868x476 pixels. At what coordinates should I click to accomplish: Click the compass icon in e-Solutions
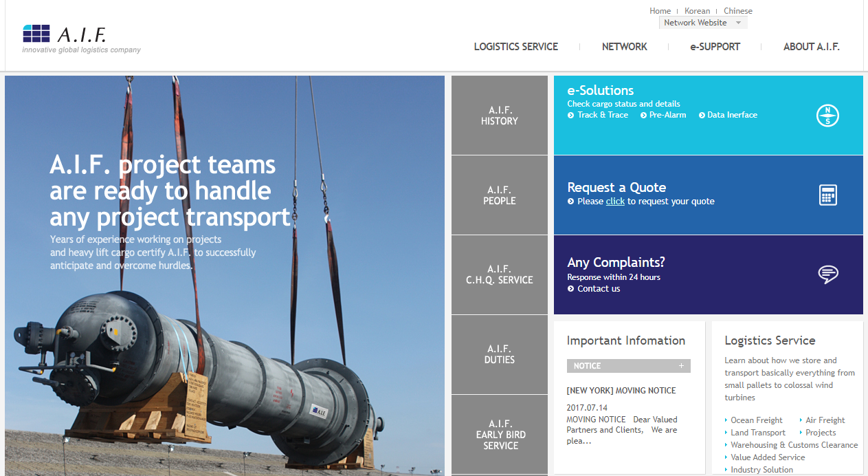coord(827,116)
